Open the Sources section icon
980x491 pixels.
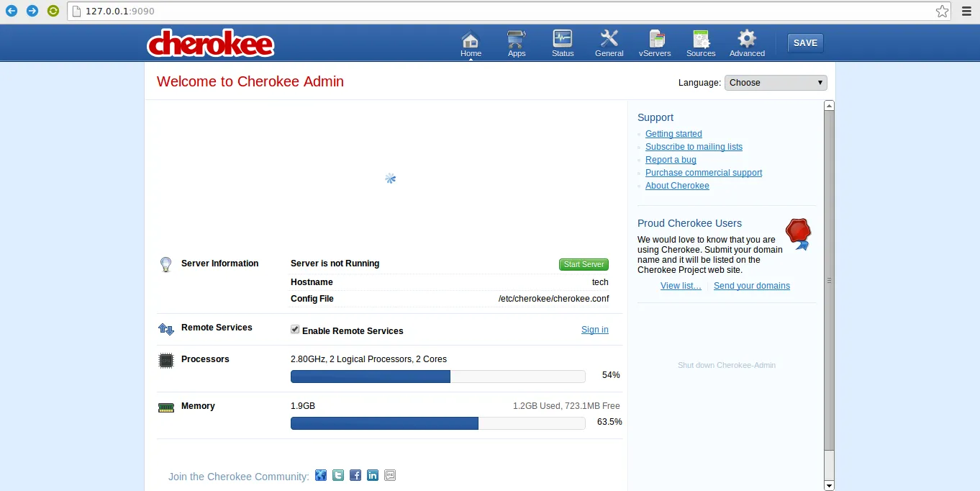pos(701,43)
